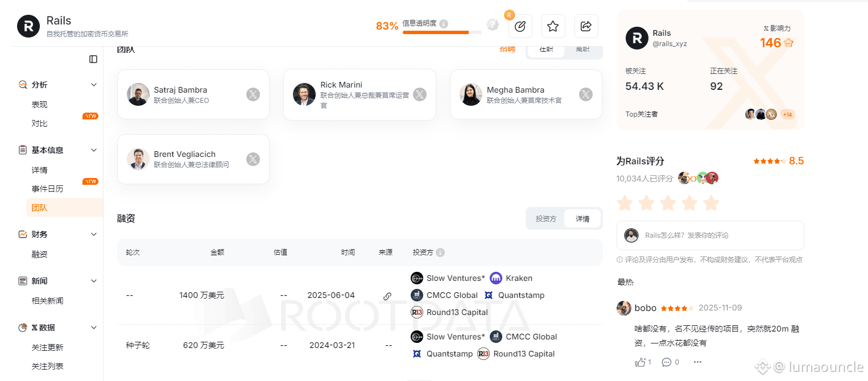Open Rick Marini's X profile icon
Viewport: 868px width, 381px height.
click(x=420, y=95)
